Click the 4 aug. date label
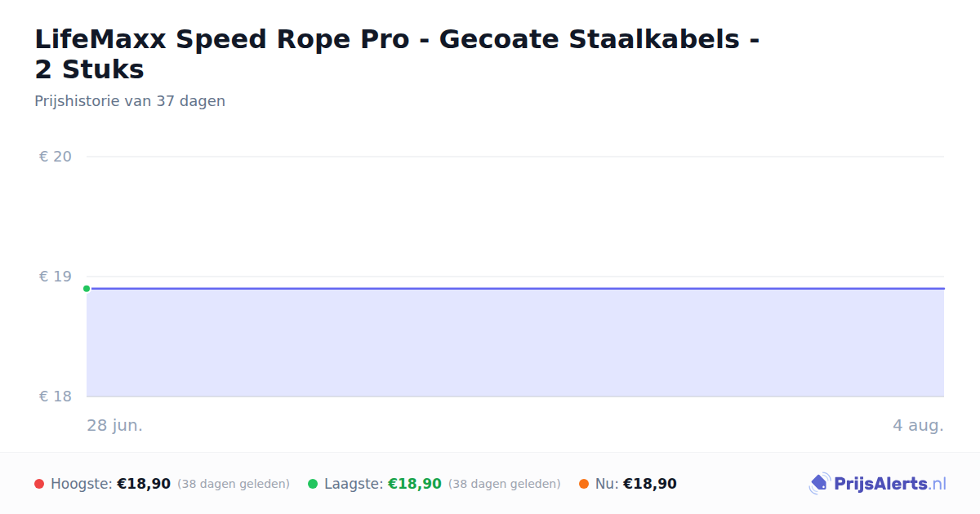The image size is (980, 514). 918,425
